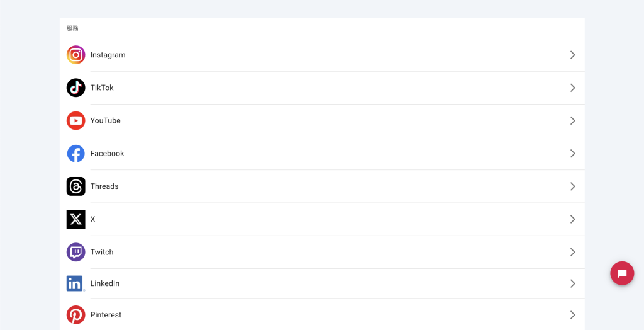Image resolution: width=644 pixels, height=330 pixels.
Task: Choose the LinkedIn logo icon
Action: click(75, 283)
